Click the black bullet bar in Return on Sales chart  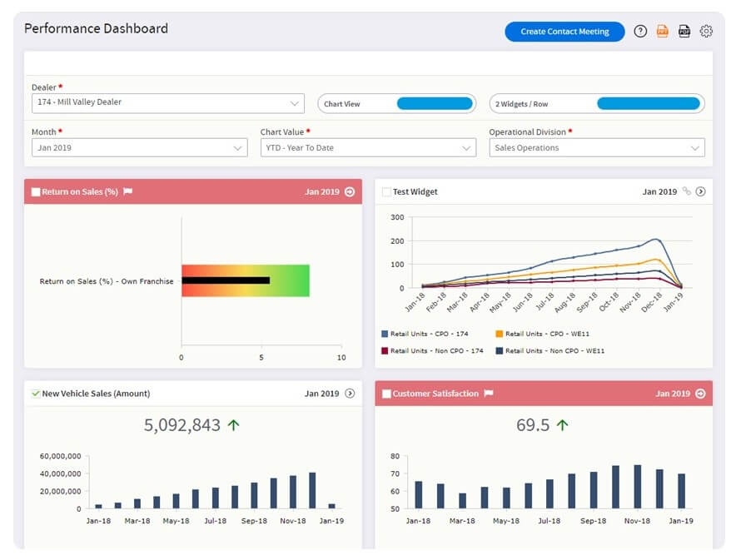pyautogui.click(x=226, y=280)
